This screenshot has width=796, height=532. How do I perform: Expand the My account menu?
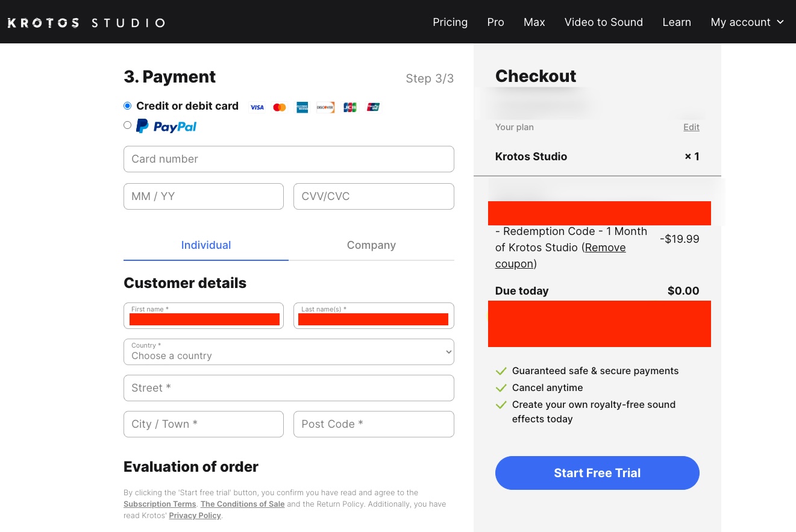pyautogui.click(x=747, y=22)
